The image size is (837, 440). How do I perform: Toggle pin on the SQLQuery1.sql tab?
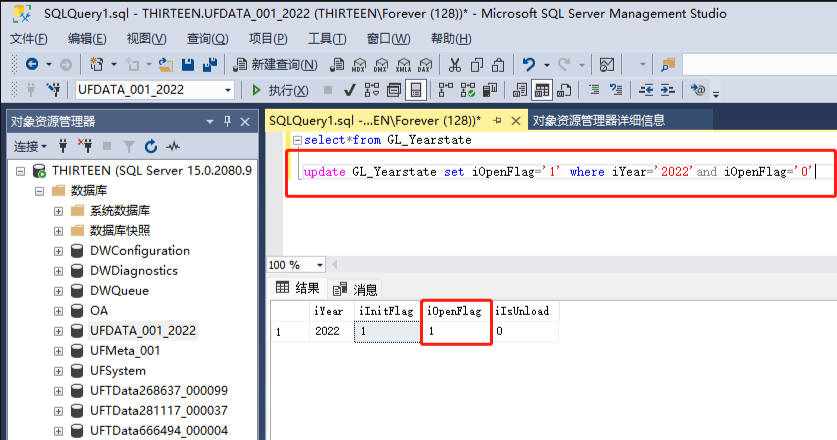498,121
